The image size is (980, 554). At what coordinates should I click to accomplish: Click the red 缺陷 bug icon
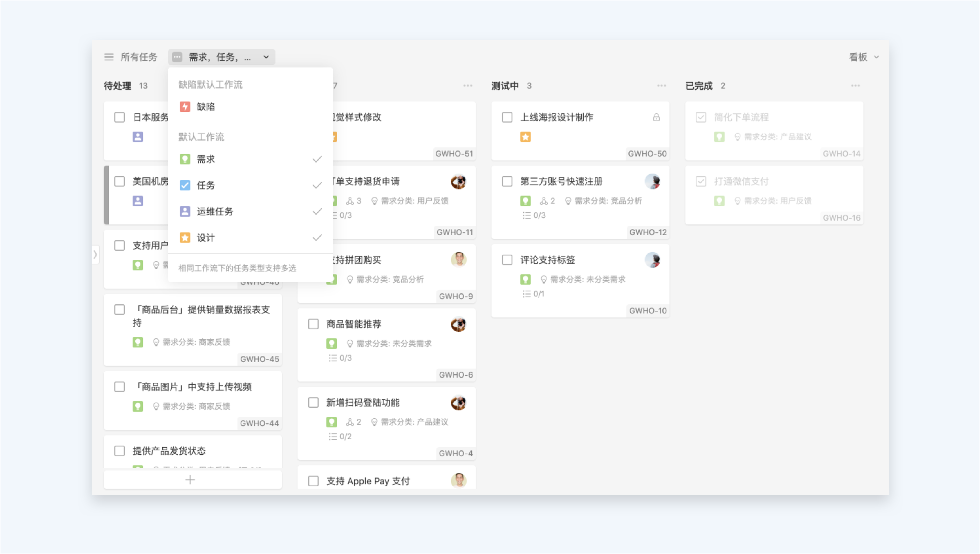coord(185,107)
